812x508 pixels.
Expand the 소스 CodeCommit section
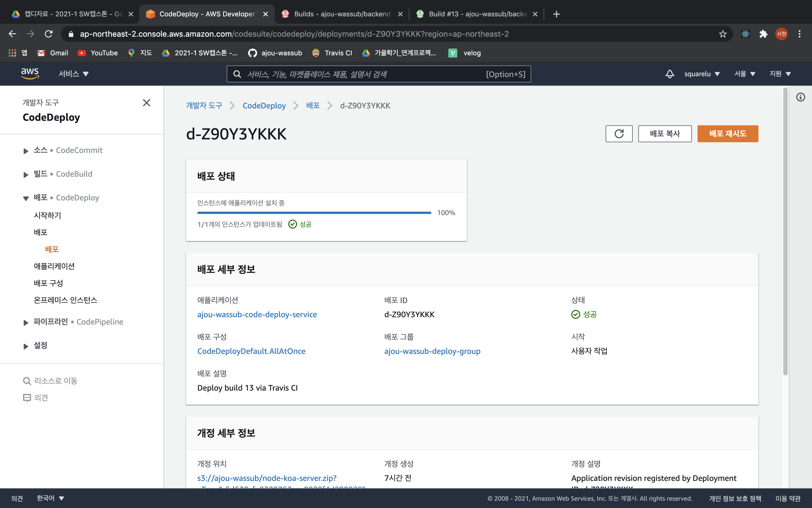pos(26,151)
